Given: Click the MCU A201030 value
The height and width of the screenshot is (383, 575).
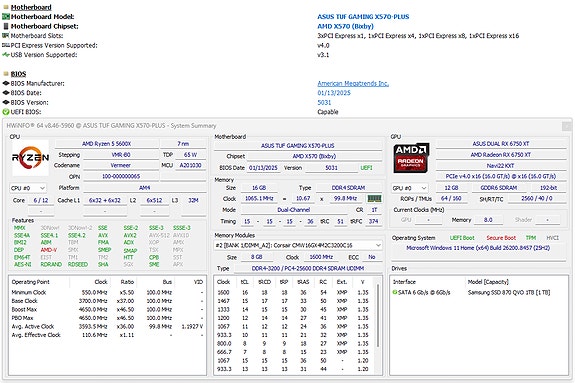Looking at the screenshot, I should point(190,165).
